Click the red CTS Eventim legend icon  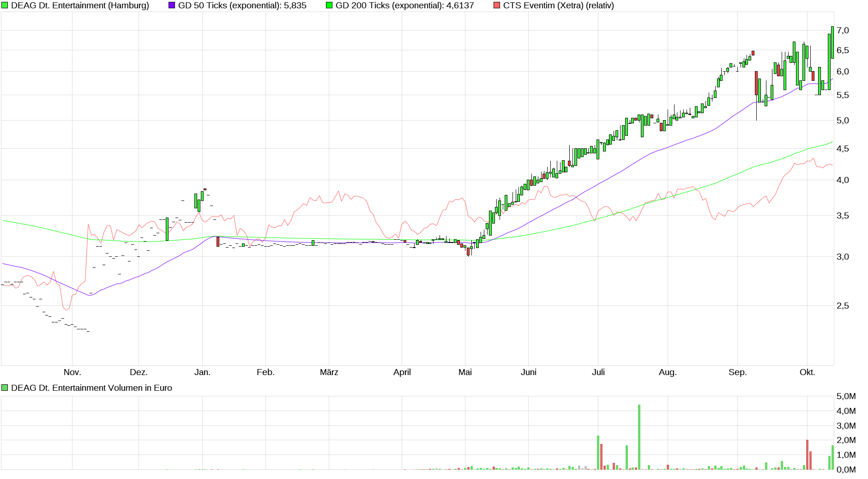click(x=496, y=6)
